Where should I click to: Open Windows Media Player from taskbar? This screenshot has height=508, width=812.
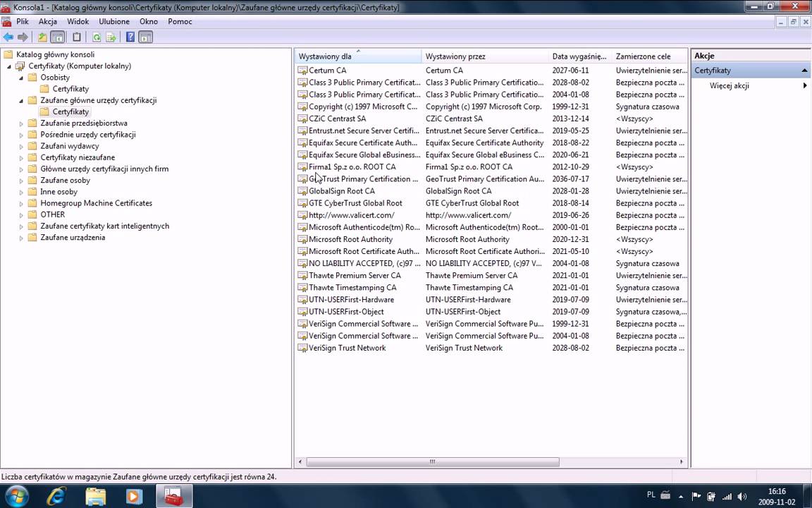(x=134, y=497)
